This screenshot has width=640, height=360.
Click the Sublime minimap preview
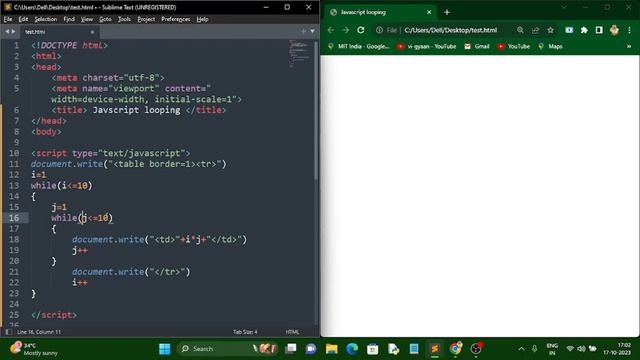tap(300, 53)
